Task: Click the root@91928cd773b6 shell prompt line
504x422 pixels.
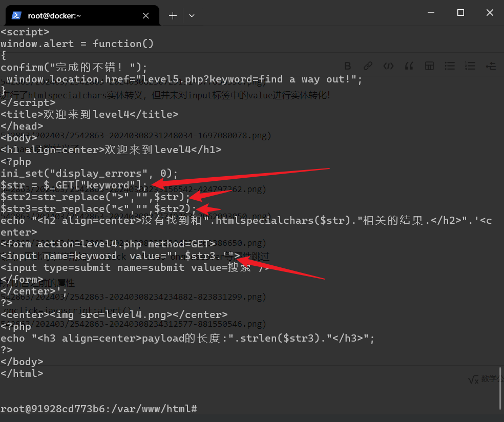Action: click(99, 409)
